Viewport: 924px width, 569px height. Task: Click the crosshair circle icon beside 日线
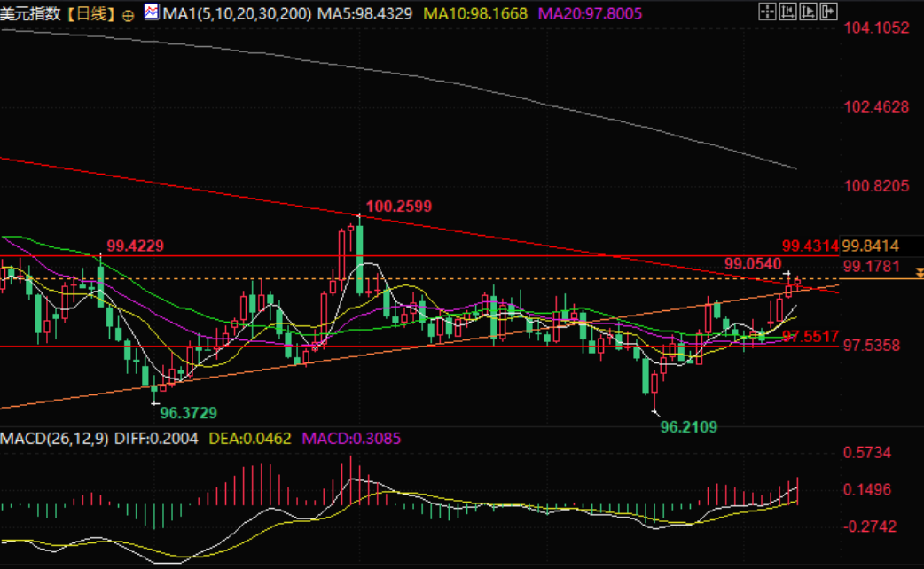[129, 14]
